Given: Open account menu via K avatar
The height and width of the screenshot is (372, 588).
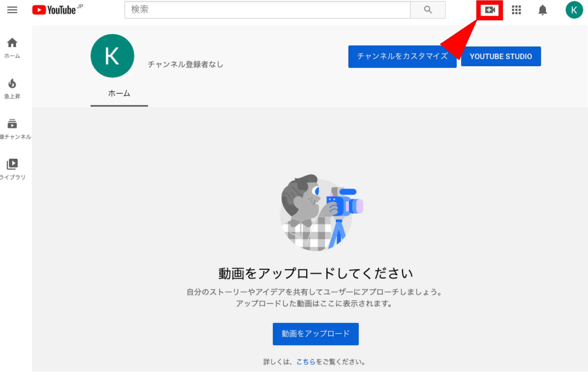Looking at the screenshot, I should [574, 10].
